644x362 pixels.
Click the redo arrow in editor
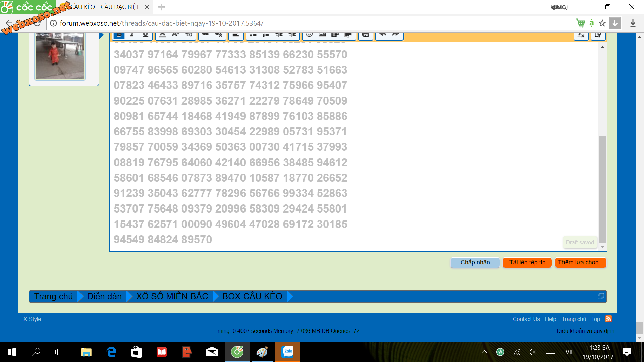point(396,35)
